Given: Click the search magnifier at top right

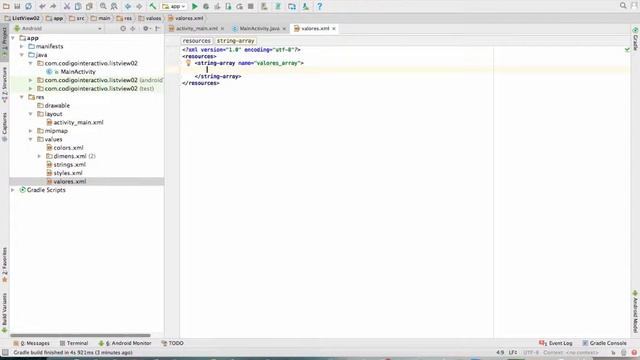Looking at the screenshot, I should 623,6.
